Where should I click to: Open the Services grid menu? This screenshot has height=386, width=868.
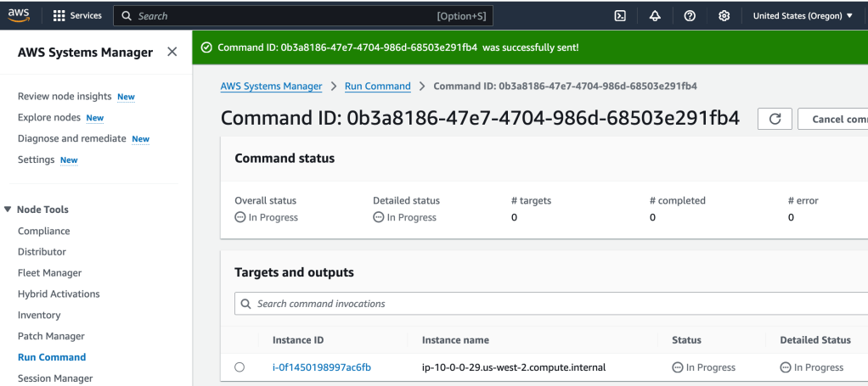[77, 16]
